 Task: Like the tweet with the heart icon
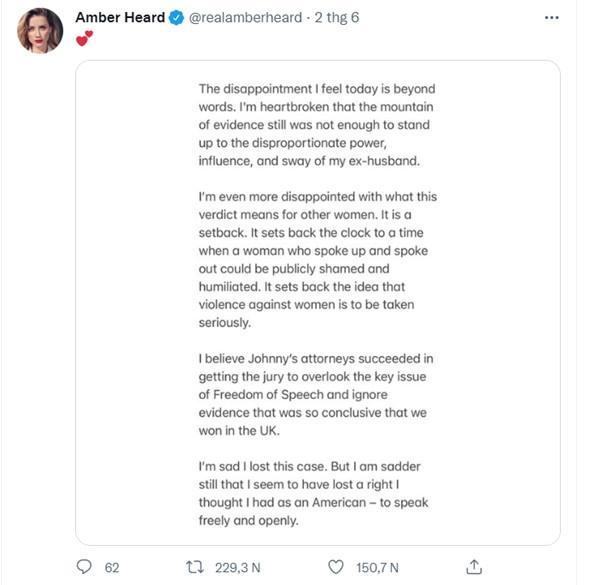click(x=337, y=567)
